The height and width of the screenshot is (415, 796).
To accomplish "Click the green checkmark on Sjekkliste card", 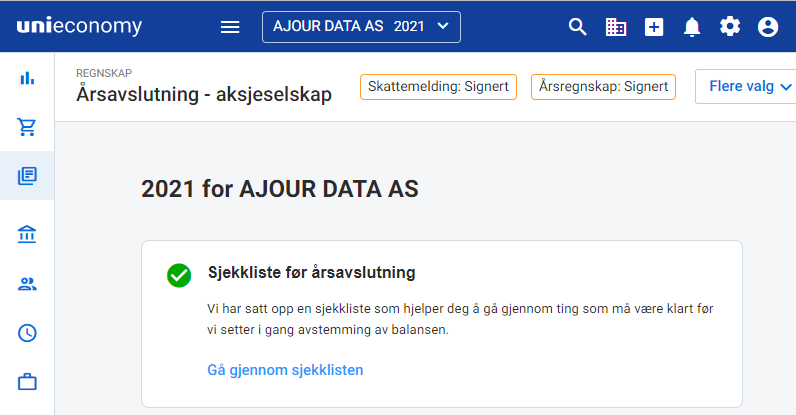I will [x=179, y=275].
